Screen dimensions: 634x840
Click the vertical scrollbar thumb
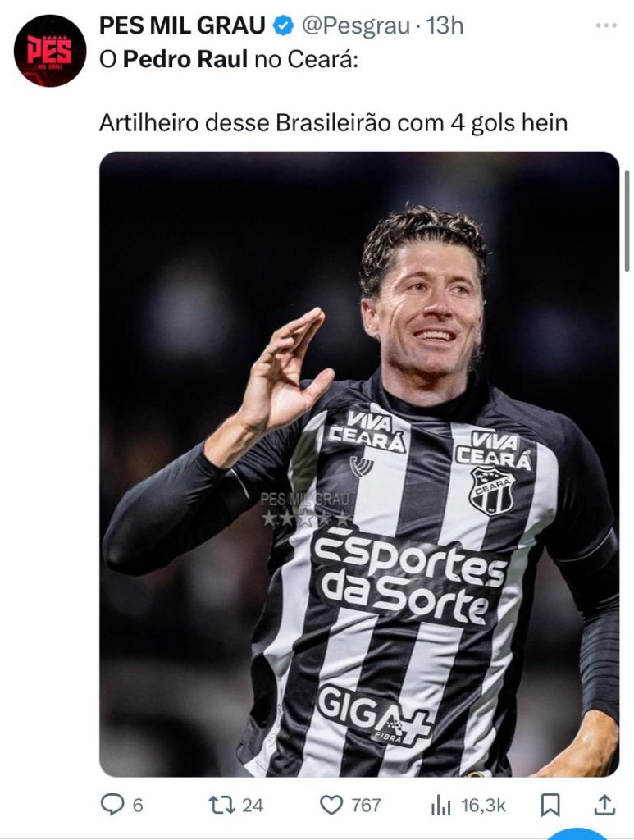[x=627, y=221]
